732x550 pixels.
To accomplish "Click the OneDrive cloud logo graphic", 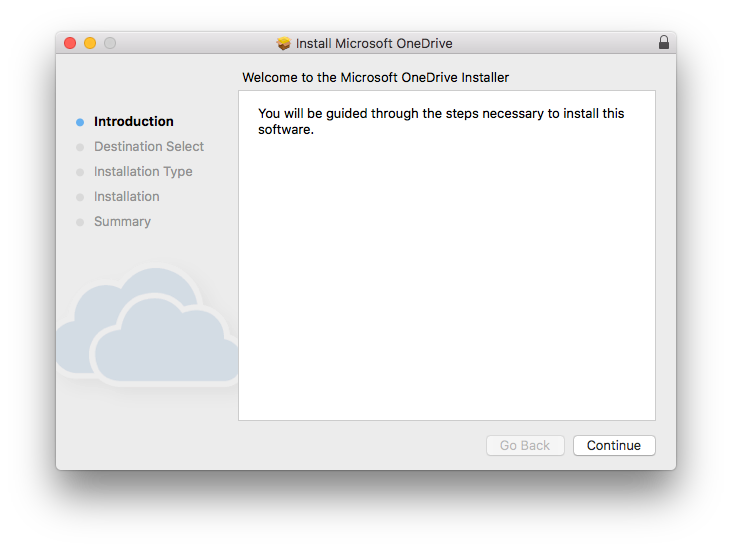I will click(147, 326).
